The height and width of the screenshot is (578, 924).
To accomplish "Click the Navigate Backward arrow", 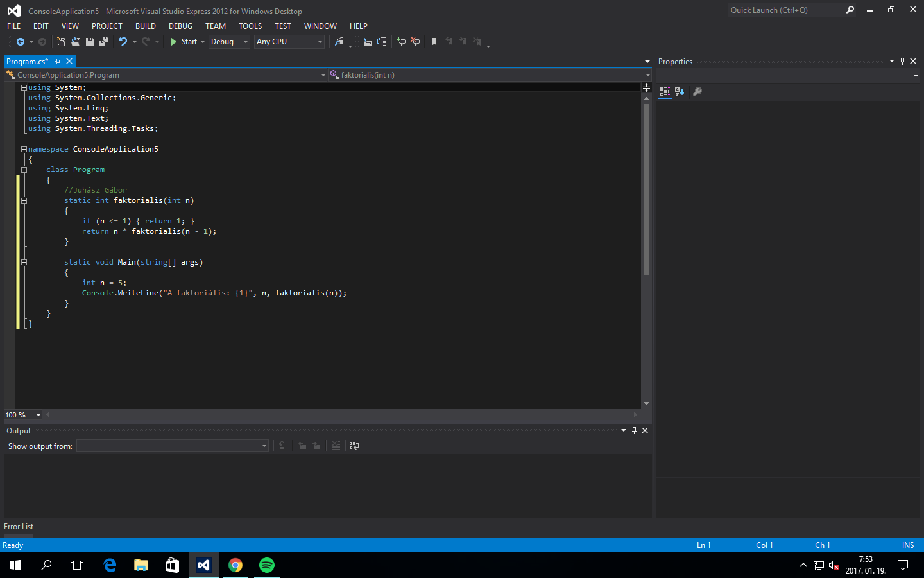I will coord(21,42).
